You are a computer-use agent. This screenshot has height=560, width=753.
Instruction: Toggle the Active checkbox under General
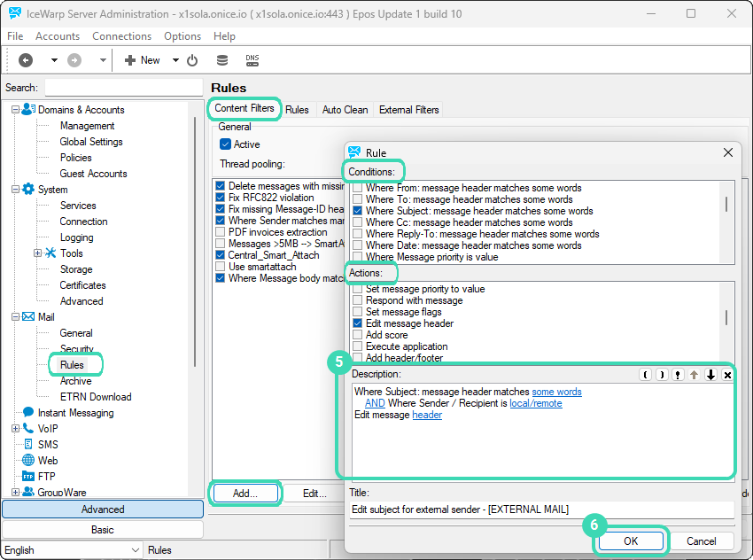(x=225, y=144)
